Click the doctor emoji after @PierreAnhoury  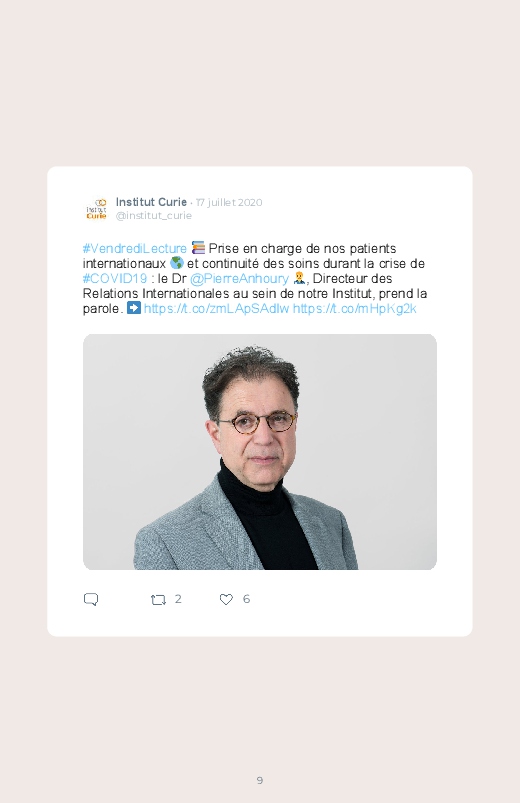point(299,278)
